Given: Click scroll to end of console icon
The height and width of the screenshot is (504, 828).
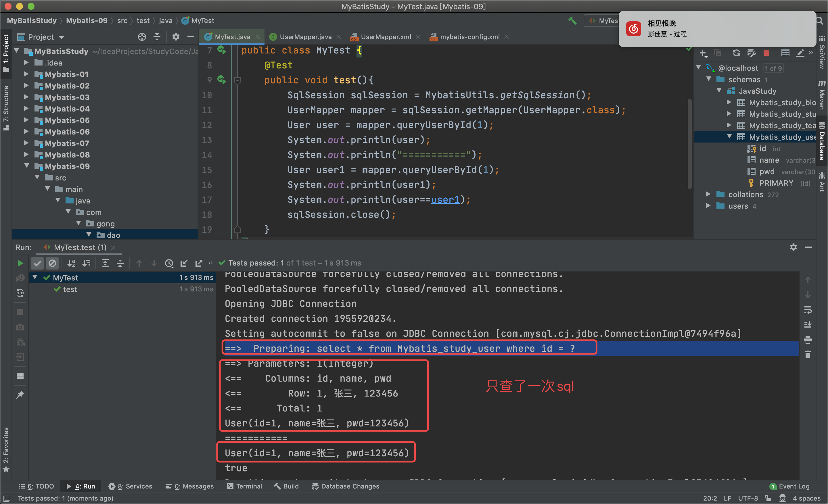Looking at the screenshot, I should coord(808,324).
